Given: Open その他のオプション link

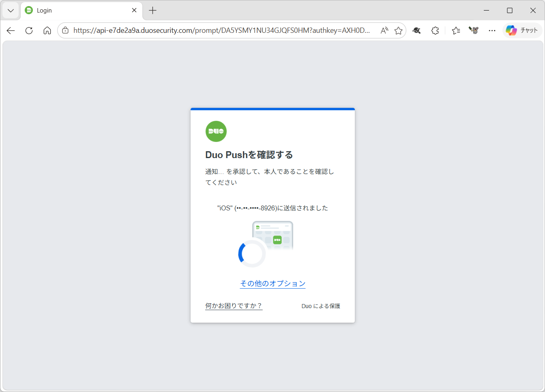Looking at the screenshot, I should point(273,283).
